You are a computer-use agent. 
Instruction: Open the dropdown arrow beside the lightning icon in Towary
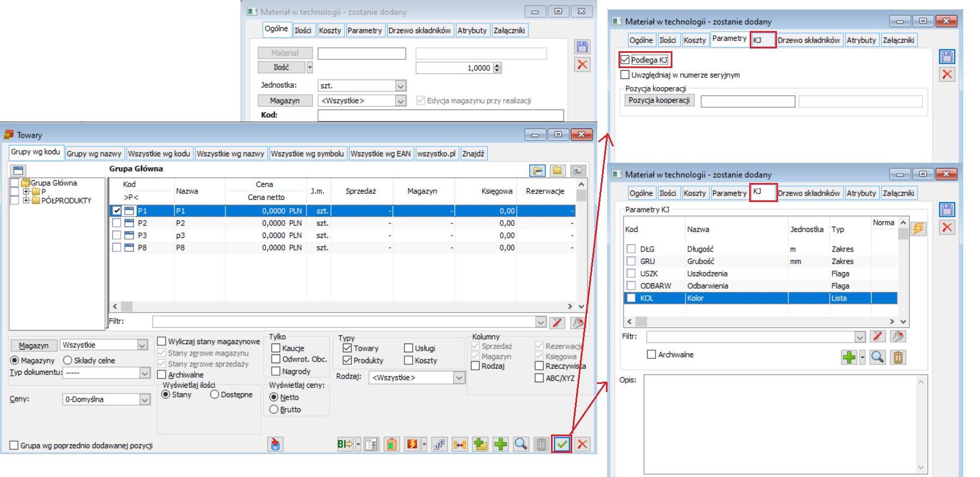pyautogui.click(x=425, y=444)
